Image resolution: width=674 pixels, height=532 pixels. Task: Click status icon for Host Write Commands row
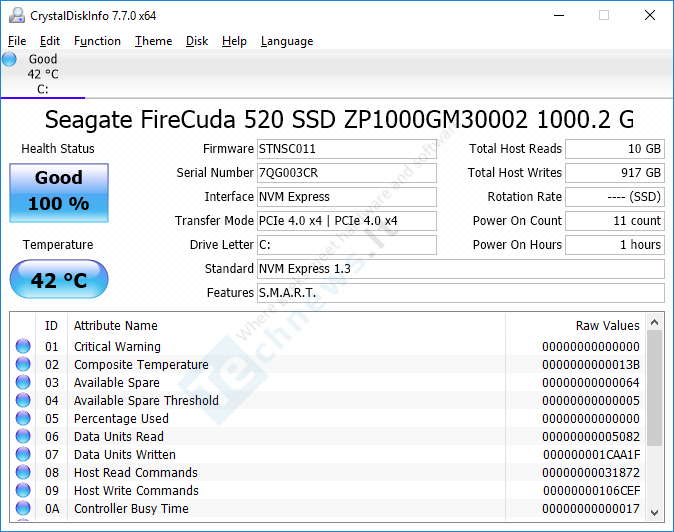coord(23,490)
